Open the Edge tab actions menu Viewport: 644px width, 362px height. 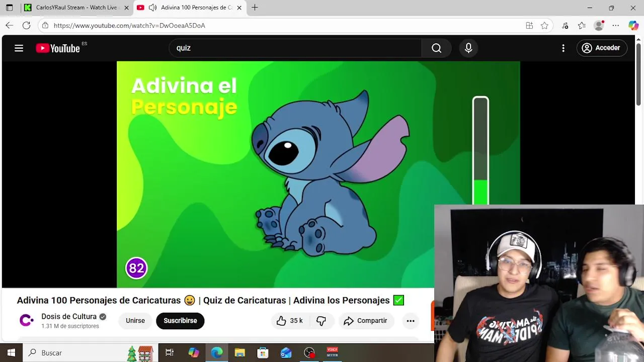(9, 8)
